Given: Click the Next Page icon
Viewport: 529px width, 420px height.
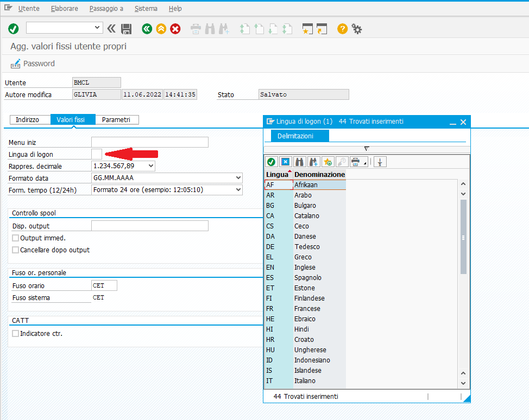Looking at the screenshot, I should pos(273,29).
